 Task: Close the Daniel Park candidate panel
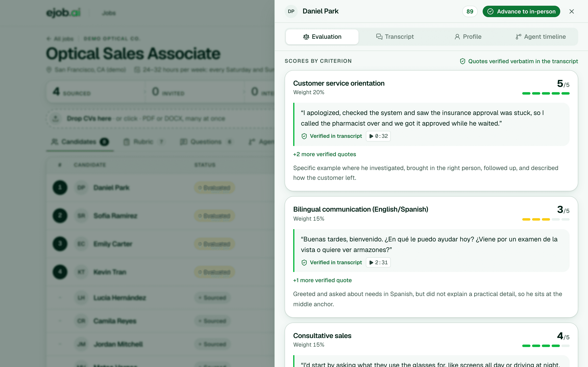[x=571, y=11]
